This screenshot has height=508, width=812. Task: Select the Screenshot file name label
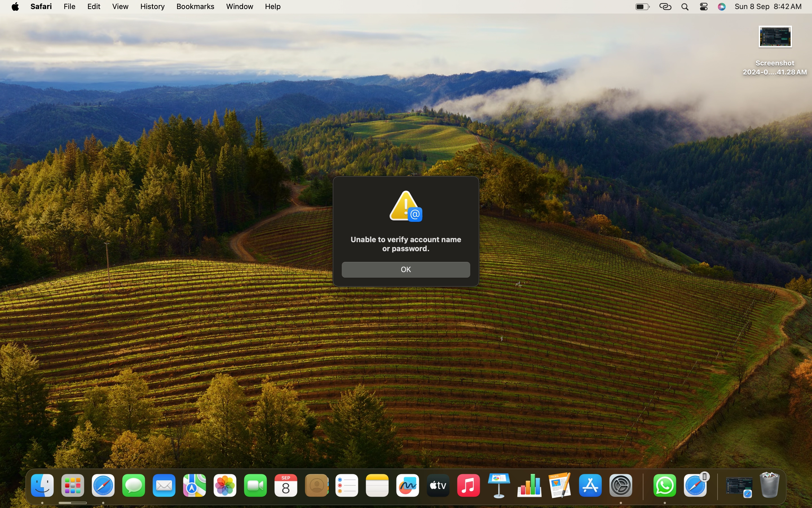tap(775, 67)
